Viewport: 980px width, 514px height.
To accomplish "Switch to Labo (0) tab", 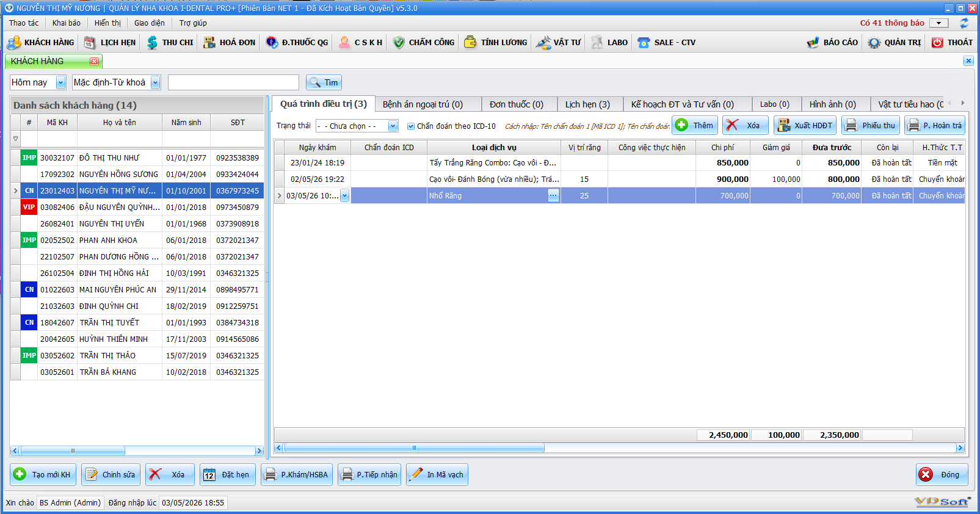I will click(777, 104).
